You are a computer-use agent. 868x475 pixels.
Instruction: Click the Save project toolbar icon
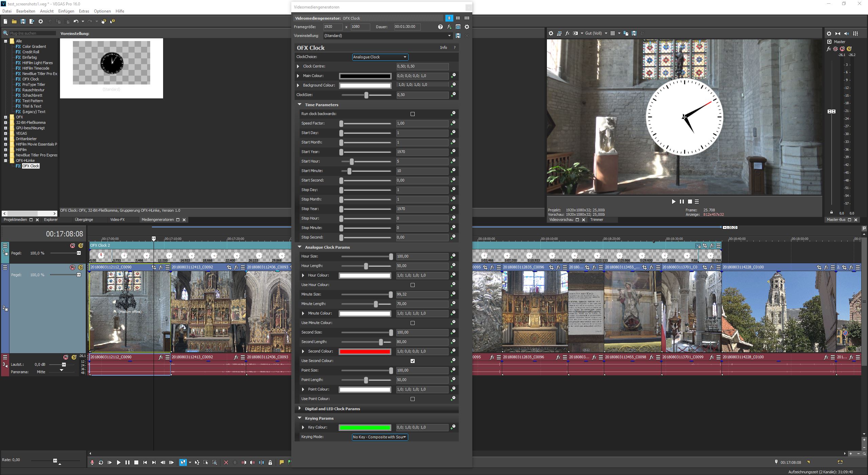(x=23, y=21)
